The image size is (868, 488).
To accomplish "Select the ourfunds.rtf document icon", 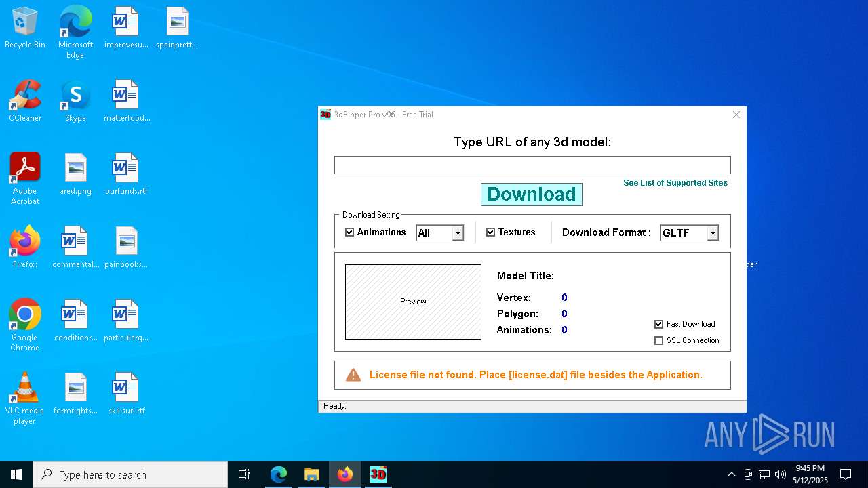I will tap(126, 175).
